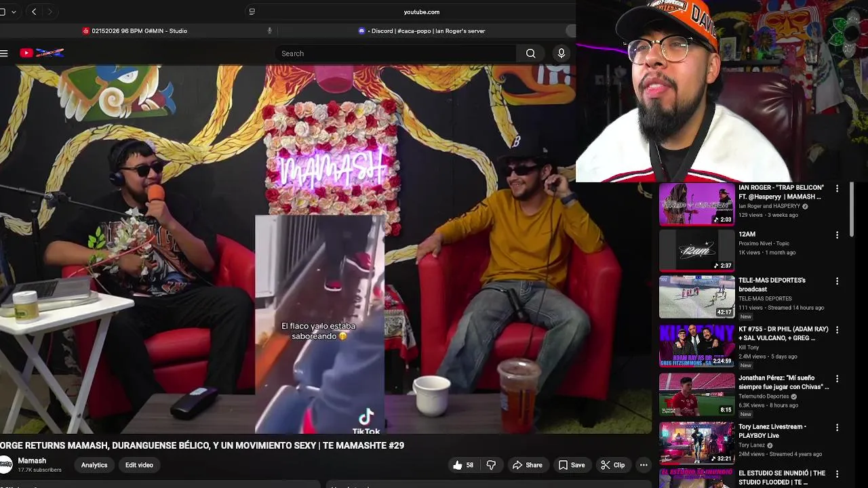Image resolution: width=868 pixels, height=488 pixels.
Task: Click Ian Roger and HASPERYY channel text
Action: 769,206
